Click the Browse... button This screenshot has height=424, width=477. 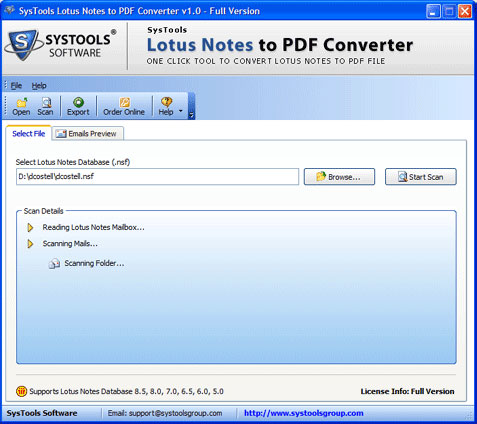pos(339,177)
